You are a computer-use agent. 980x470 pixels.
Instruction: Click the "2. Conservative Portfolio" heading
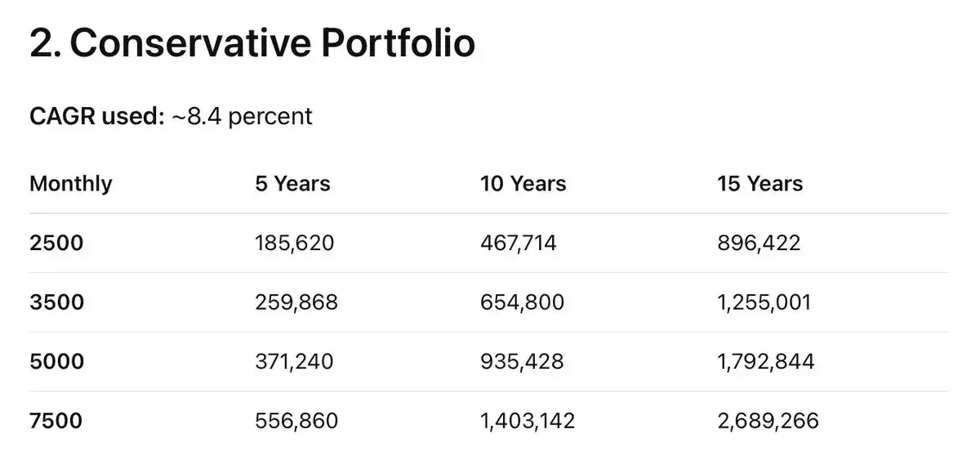pyautogui.click(x=252, y=43)
